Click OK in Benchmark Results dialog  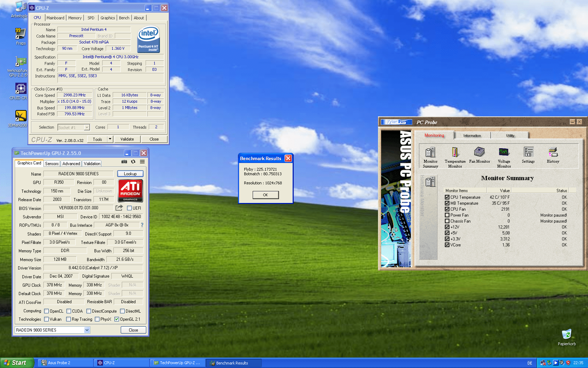(266, 195)
